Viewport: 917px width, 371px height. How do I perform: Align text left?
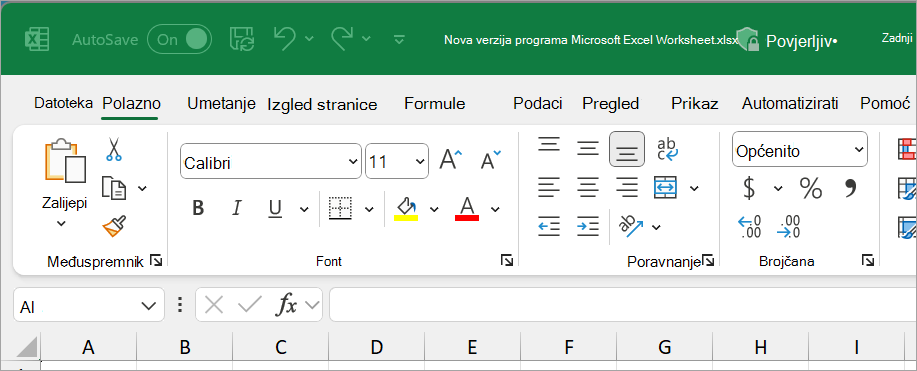coord(549,188)
